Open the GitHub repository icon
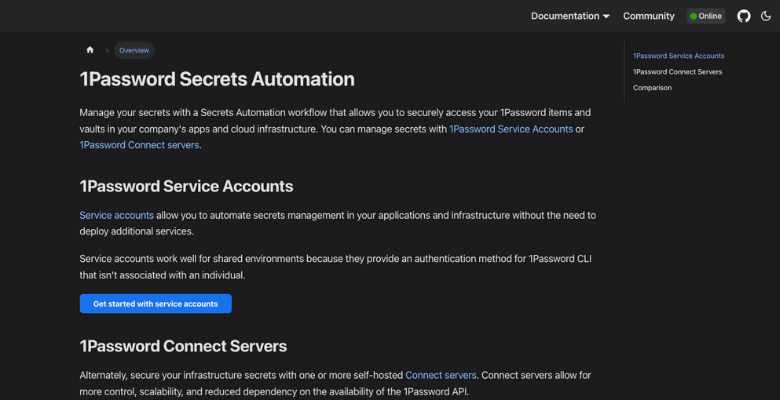780x400 pixels. (744, 16)
